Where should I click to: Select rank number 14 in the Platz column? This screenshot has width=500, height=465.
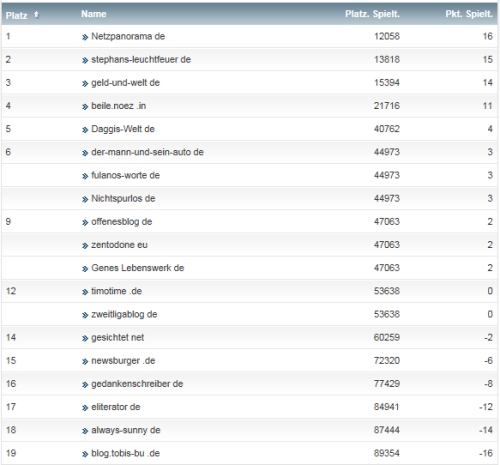click(x=11, y=338)
